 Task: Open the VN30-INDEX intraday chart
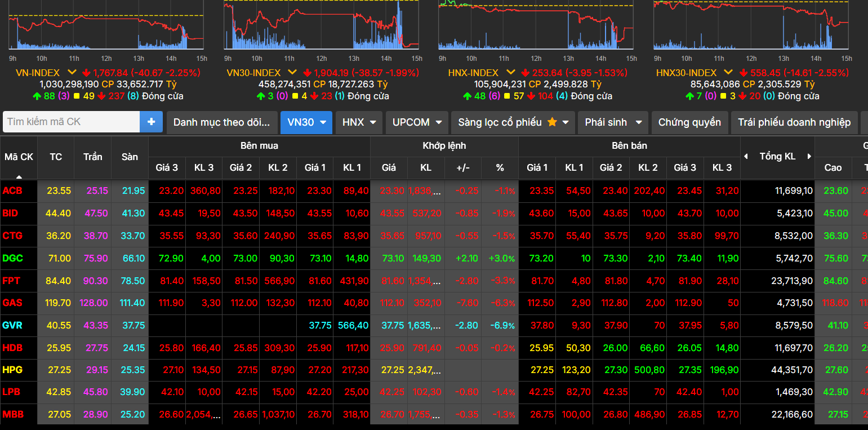coord(321,28)
